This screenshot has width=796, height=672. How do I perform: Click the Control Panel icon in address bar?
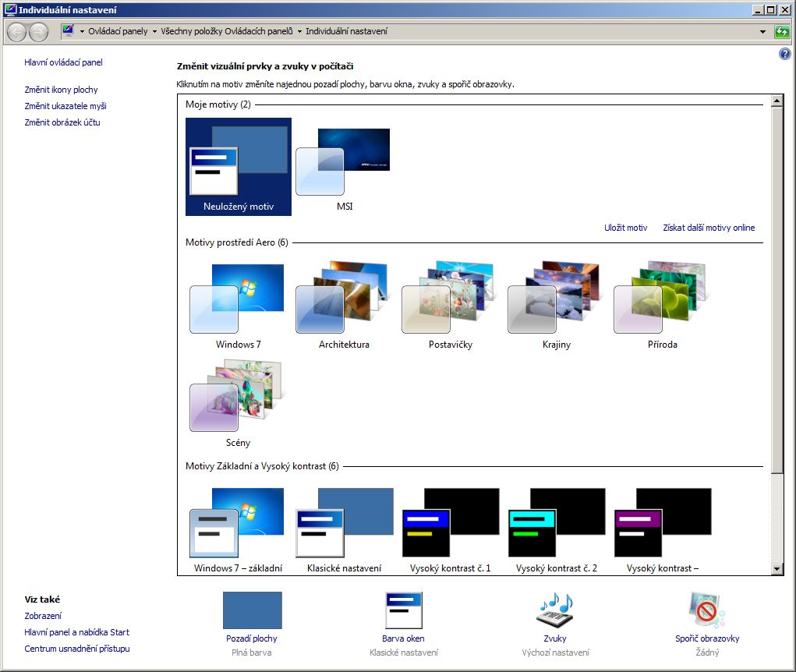68,30
